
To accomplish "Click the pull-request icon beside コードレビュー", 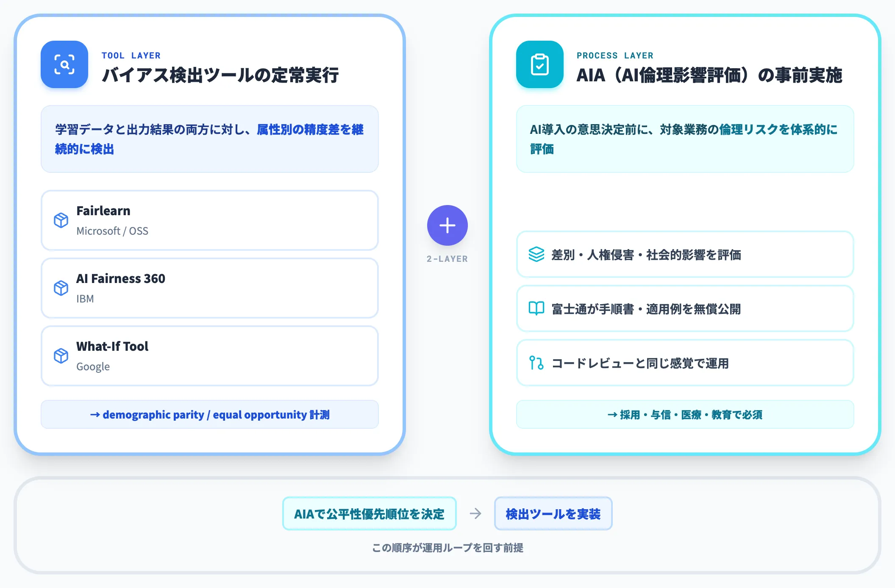I will point(536,363).
